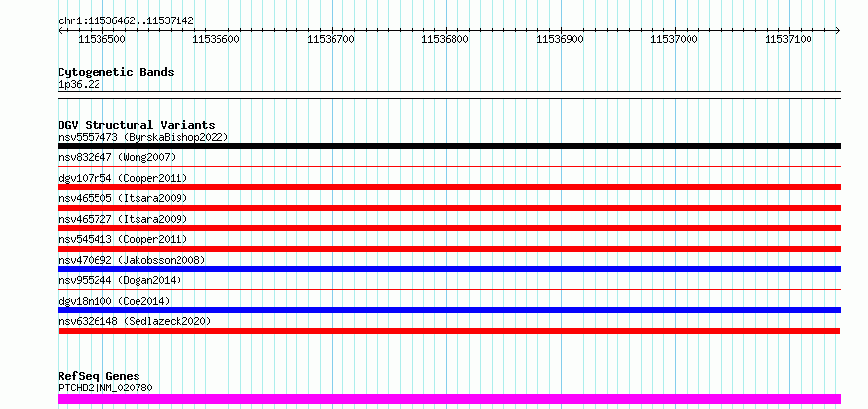The width and height of the screenshot is (868, 409).
Task: Open the dgv18n100 (Coe2014) label
Action: point(114,301)
